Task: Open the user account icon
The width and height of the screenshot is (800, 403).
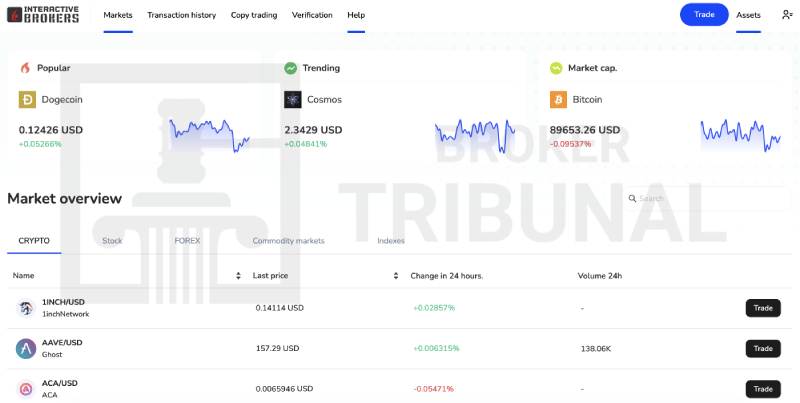Action: point(787,15)
